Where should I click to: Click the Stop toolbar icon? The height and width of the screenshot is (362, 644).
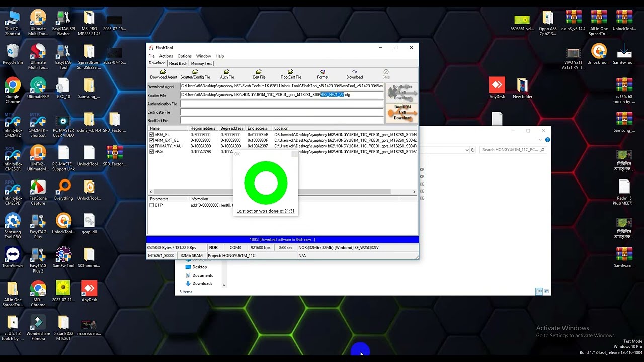386,74
